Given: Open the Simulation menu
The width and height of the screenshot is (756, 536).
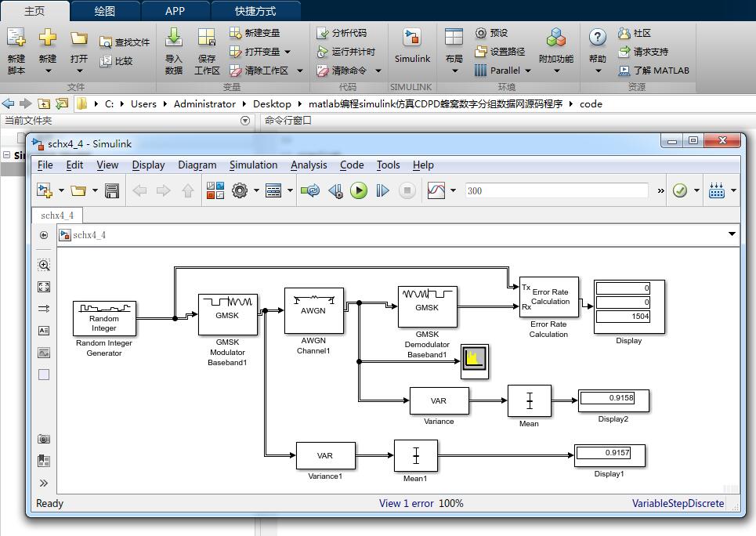Looking at the screenshot, I should pyautogui.click(x=254, y=165).
